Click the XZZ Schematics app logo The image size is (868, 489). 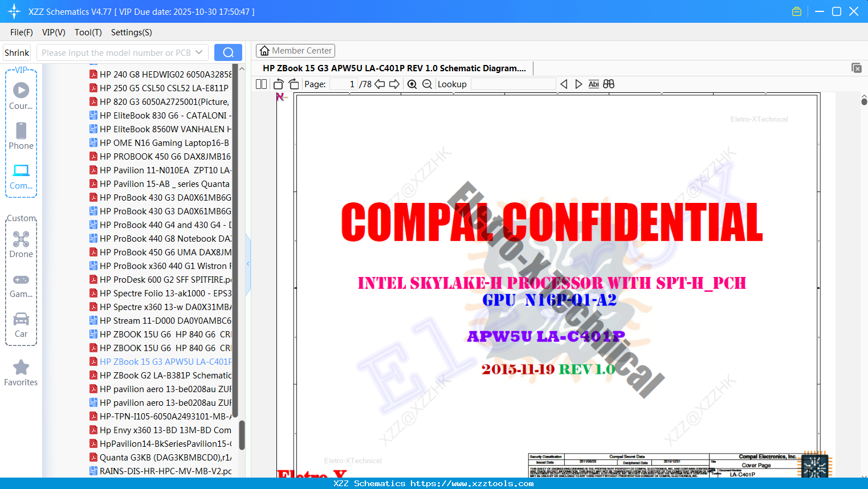click(x=14, y=11)
